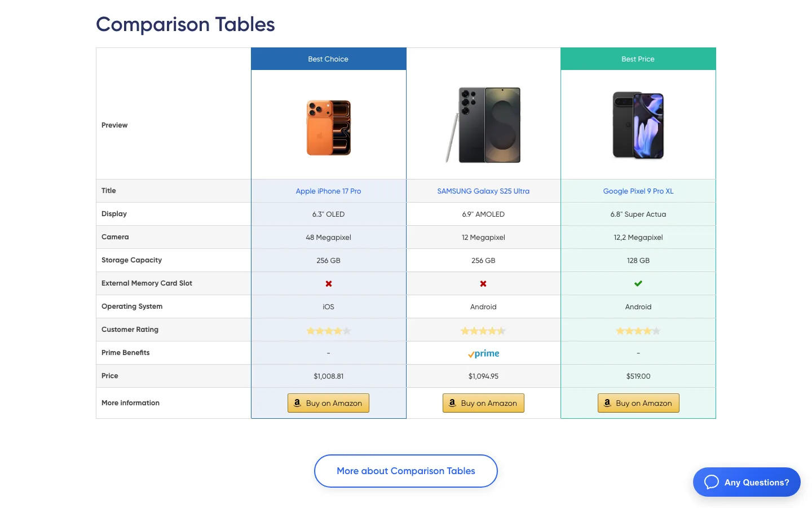This screenshot has height=508, width=812.
Task: Click the star rating for Google Pixel 9 Pro XL
Action: pyautogui.click(x=638, y=331)
